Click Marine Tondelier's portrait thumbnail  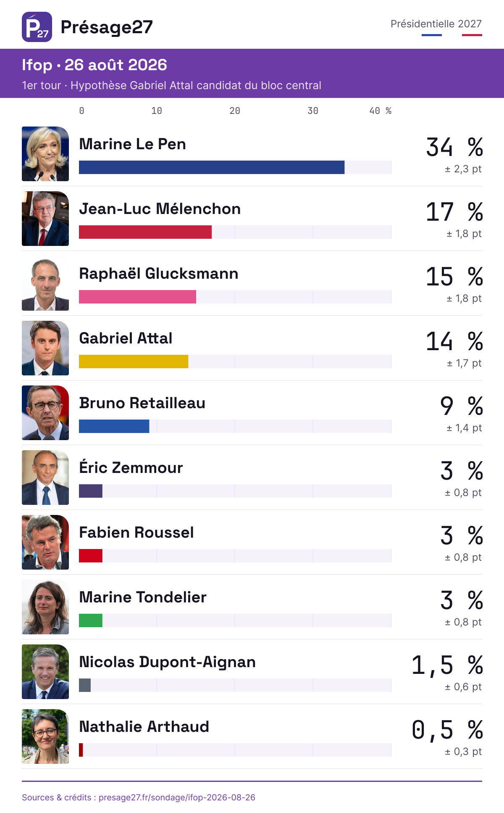point(45,607)
